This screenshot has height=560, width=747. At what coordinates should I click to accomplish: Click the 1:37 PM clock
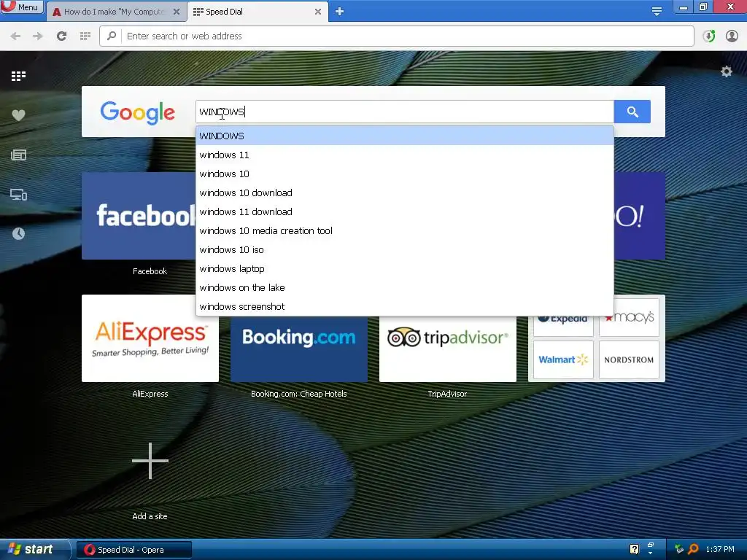click(720, 549)
